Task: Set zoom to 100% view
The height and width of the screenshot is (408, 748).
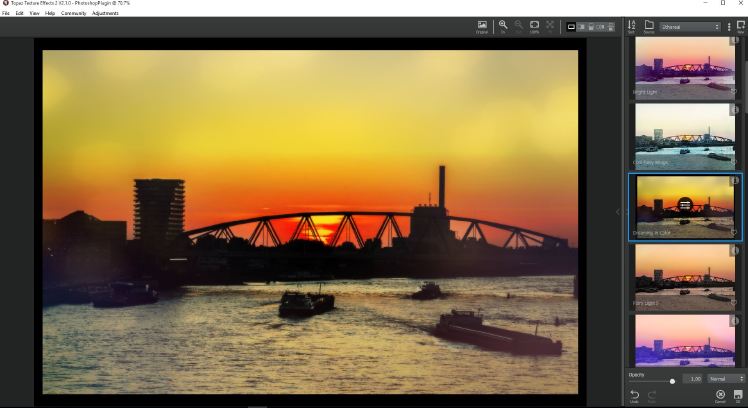Action: pos(534,27)
